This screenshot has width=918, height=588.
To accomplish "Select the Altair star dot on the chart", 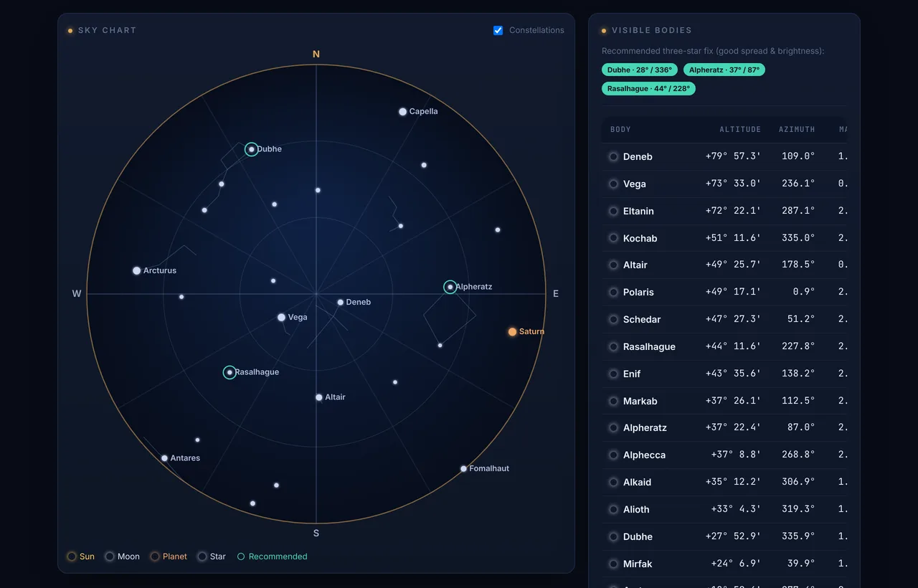I will [319, 397].
